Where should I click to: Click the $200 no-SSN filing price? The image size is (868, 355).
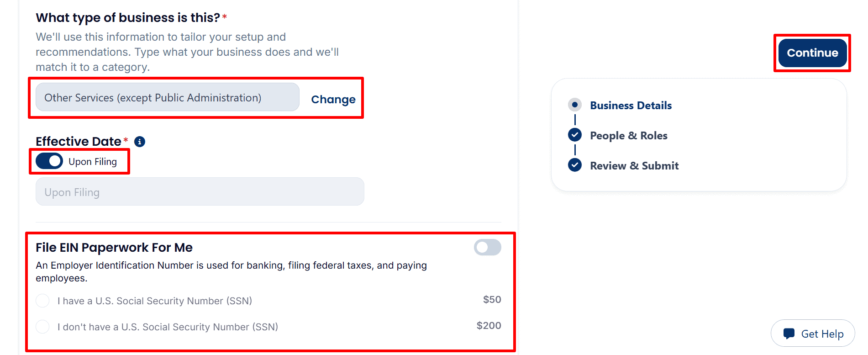(x=489, y=326)
